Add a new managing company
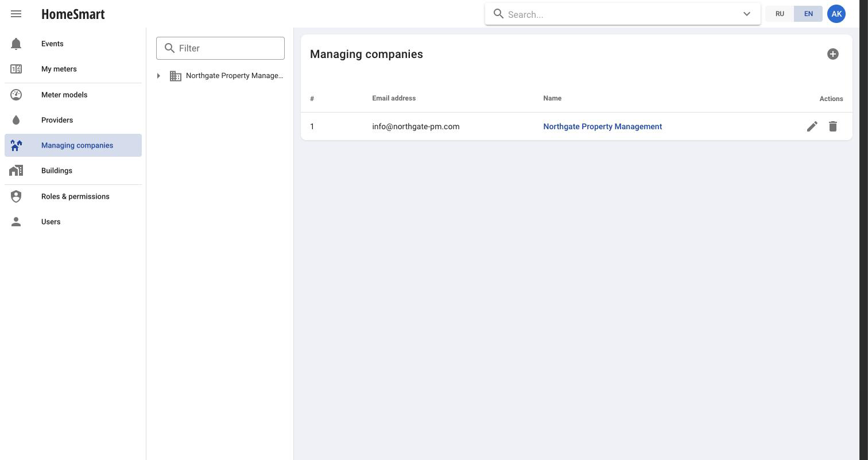868x460 pixels. click(x=833, y=54)
